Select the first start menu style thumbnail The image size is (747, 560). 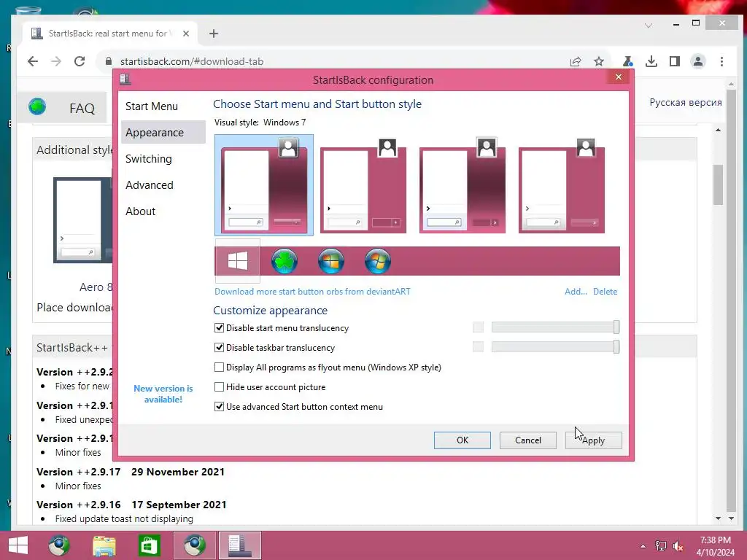[x=264, y=185]
